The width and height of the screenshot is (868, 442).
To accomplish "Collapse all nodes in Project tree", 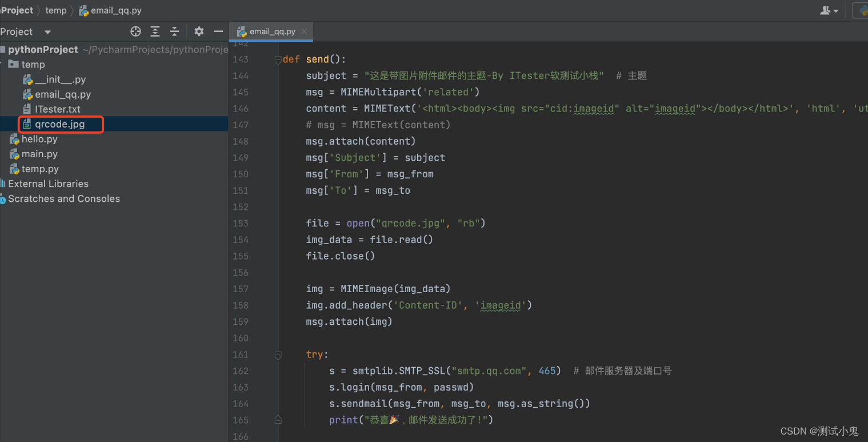I will [174, 31].
